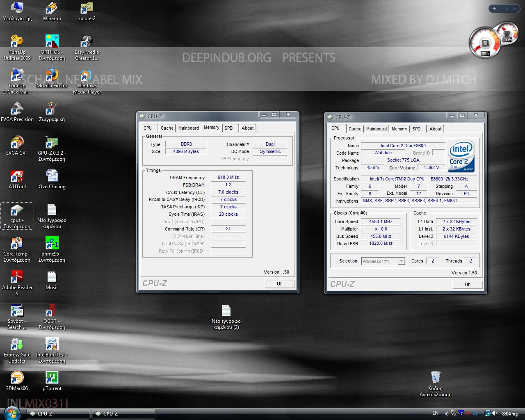Click OK in the processor CPU-Z window
The image size is (525, 420).
(x=468, y=284)
